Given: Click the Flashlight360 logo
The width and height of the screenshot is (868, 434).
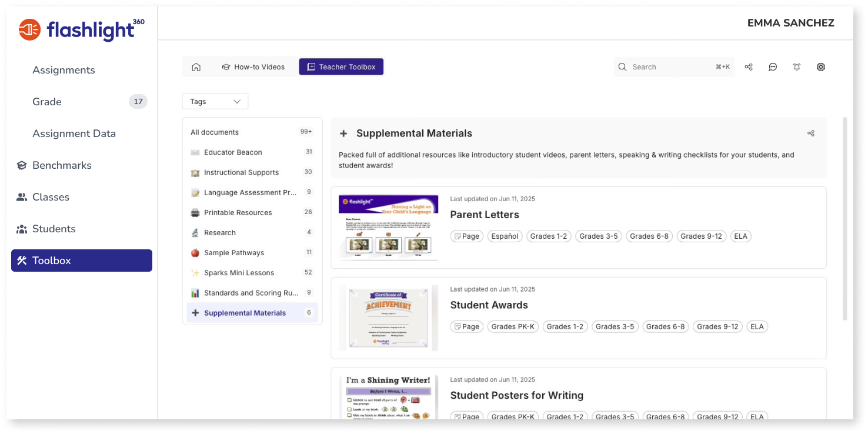Looking at the screenshot, I should (82, 29).
